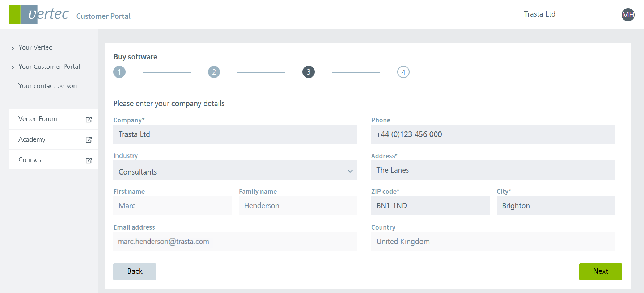Click the ZIP code field

click(x=430, y=206)
